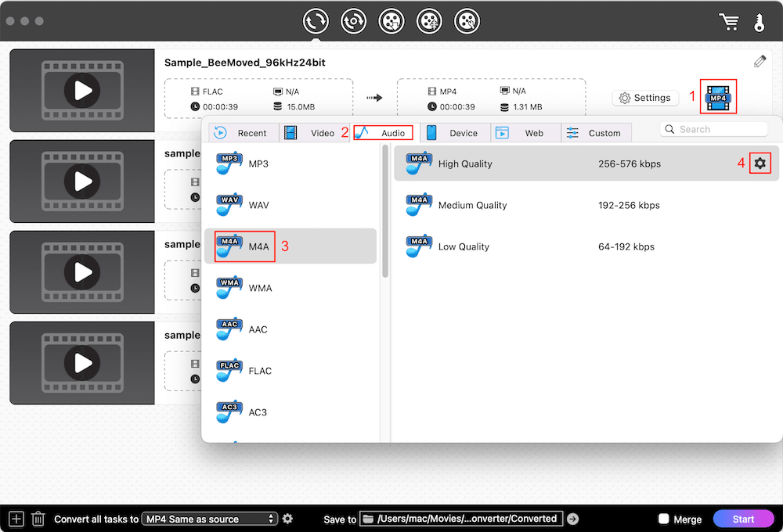Screen dimensions: 783x532
Task: Enable the Merge checkbox
Action: click(x=665, y=518)
